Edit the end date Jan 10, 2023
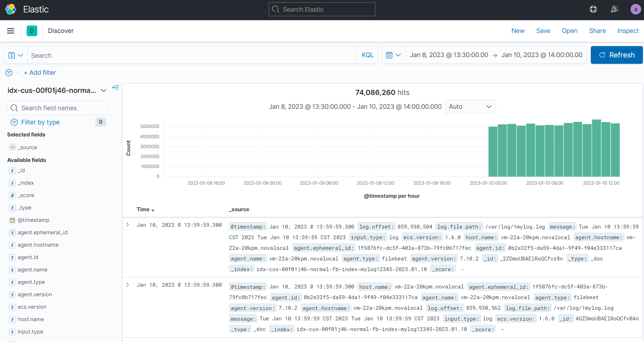Image resolution: width=644 pixels, height=342 pixels. click(542, 55)
